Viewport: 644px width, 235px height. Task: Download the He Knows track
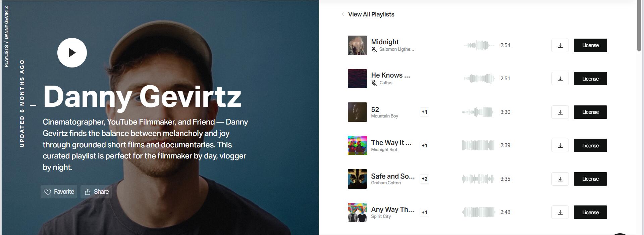point(560,79)
